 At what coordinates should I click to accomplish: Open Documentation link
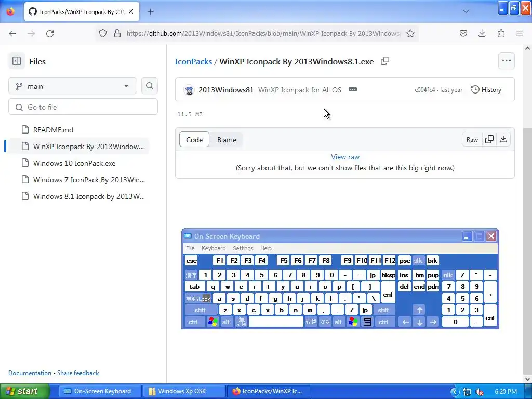click(30, 373)
